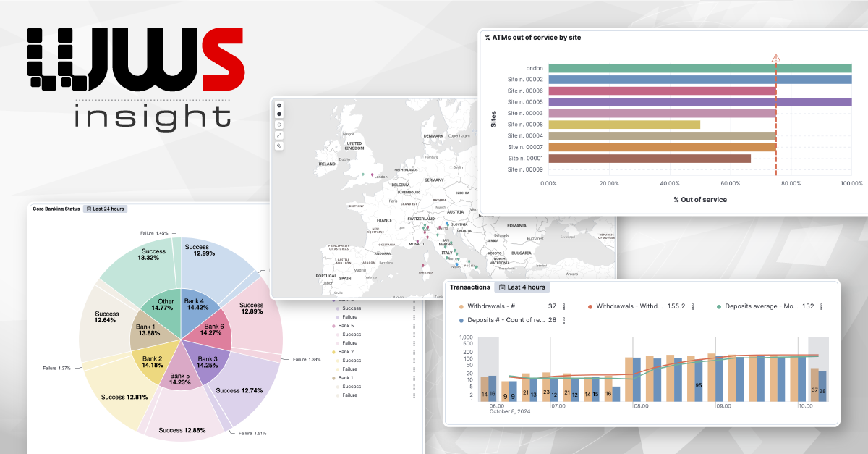Select the crosshair recenter tool on the map
The height and width of the screenshot is (454, 868).
click(280, 125)
